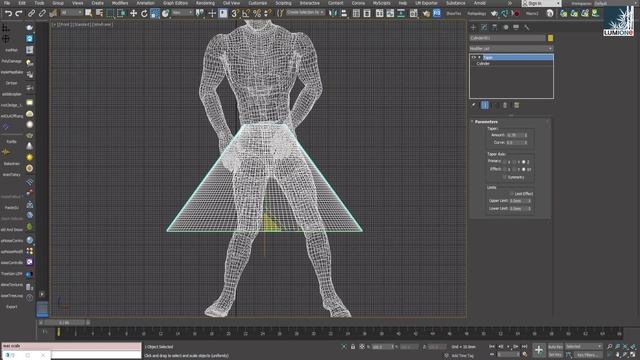This screenshot has height=360, width=640.
Task: Open the Modifier List dropdown
Action: click(x=511, y=49)
